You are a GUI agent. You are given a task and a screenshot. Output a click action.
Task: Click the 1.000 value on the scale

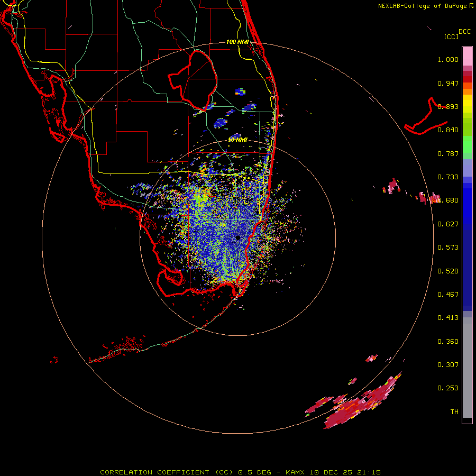(448, 59)
